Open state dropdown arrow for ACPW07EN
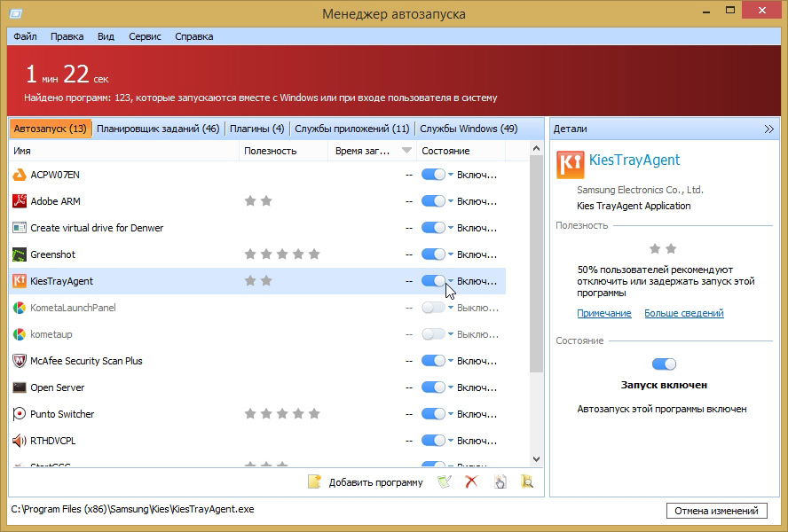The image size is (788, 532). pyautogui.click(x=451, y=175)
